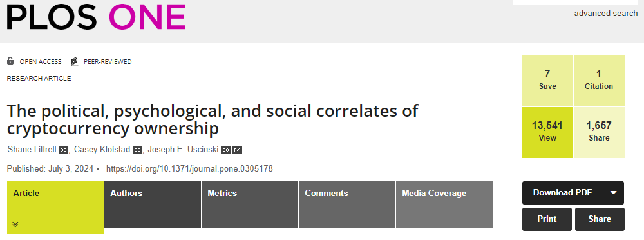Image resolution: width=644 pixels, height=240 pixels.
Task: Click the corresponding author envelope icon
Action: point(238,150)
